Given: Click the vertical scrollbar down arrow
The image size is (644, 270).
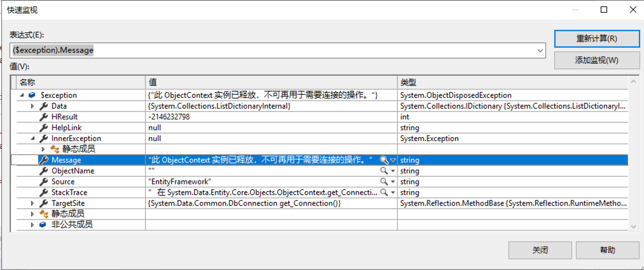Looking at the screenshot, I should coord(633,226).
